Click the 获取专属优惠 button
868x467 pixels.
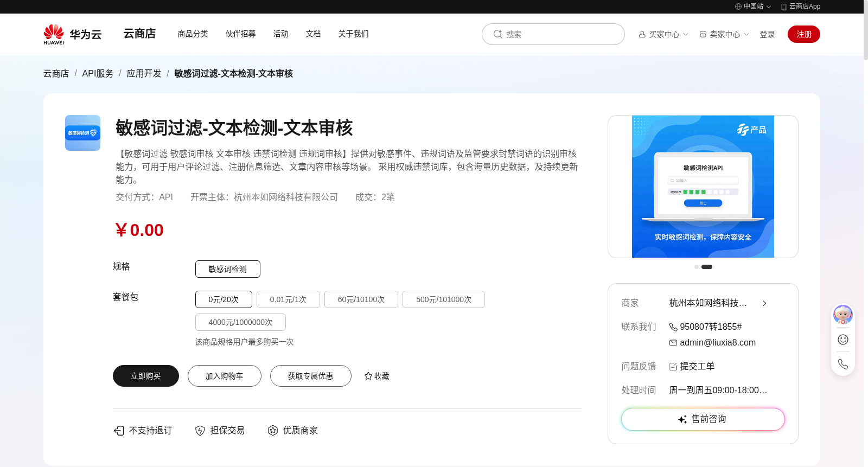point(311,376)
